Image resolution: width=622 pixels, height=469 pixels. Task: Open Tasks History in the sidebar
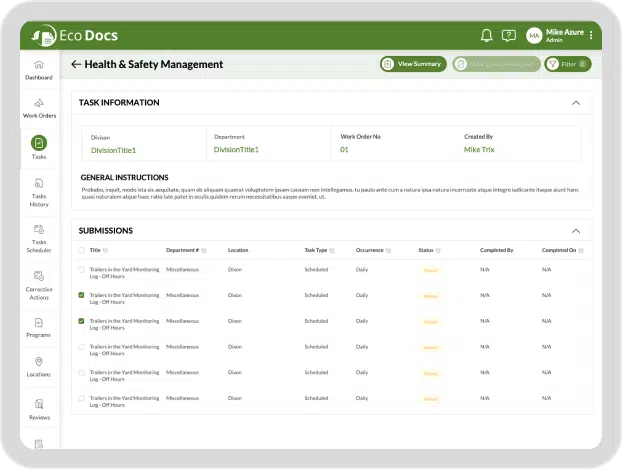39,190
